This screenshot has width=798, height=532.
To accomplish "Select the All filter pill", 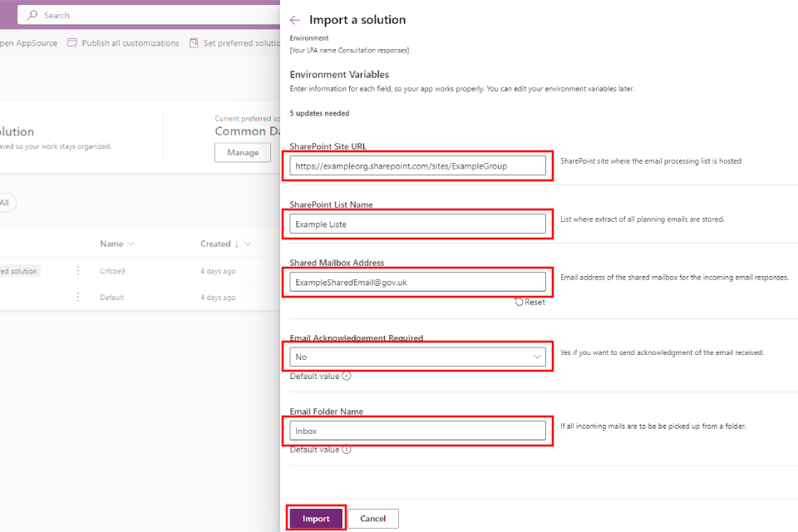I will tap(5, 202).
